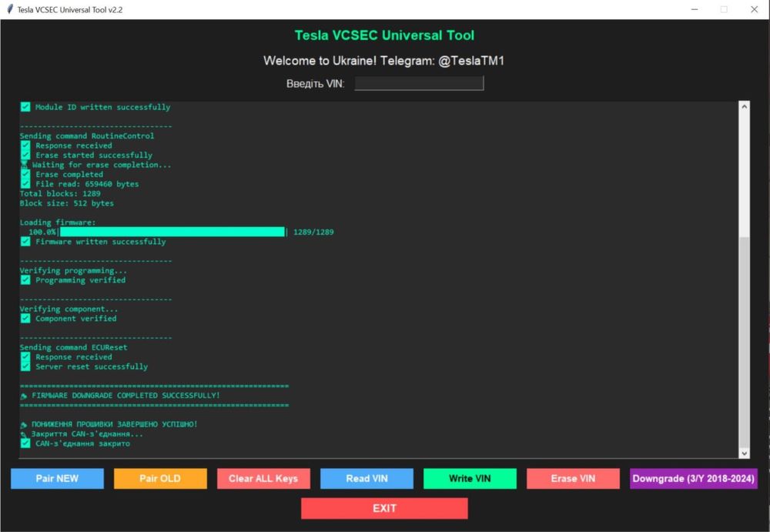Click the 'File read: 659460 bytes' line
The height and width of the screenshot is (532, 770).
[87, 184]
